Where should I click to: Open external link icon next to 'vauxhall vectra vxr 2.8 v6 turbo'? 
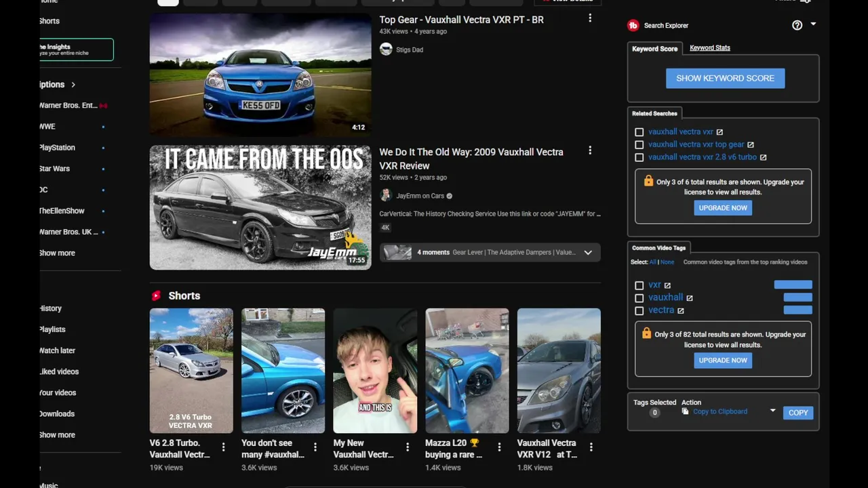tap(763, 157)
